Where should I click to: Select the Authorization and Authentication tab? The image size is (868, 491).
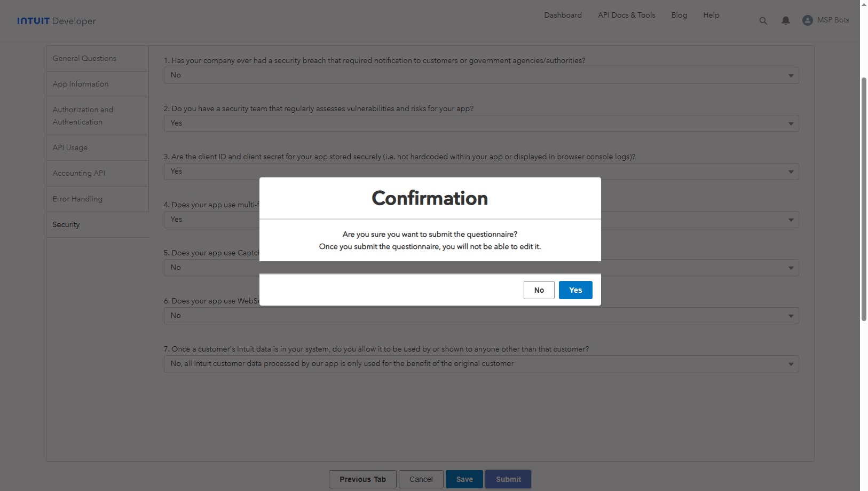[83, 116]
